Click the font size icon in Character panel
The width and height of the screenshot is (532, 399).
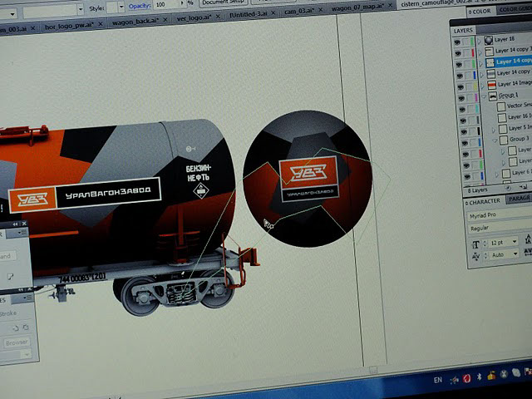pos(475,244)
